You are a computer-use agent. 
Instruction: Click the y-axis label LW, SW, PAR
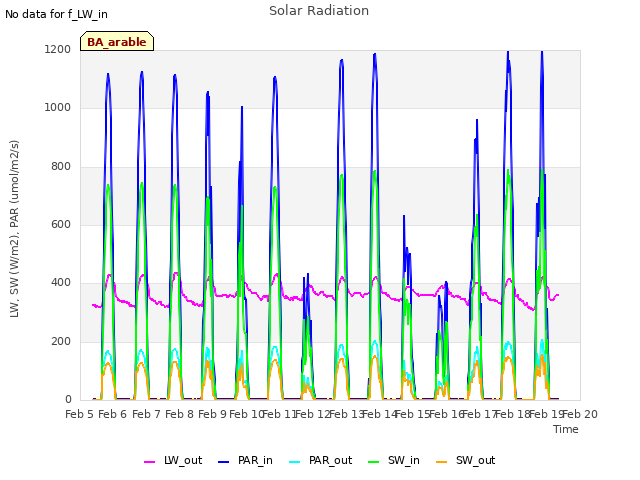14,229
